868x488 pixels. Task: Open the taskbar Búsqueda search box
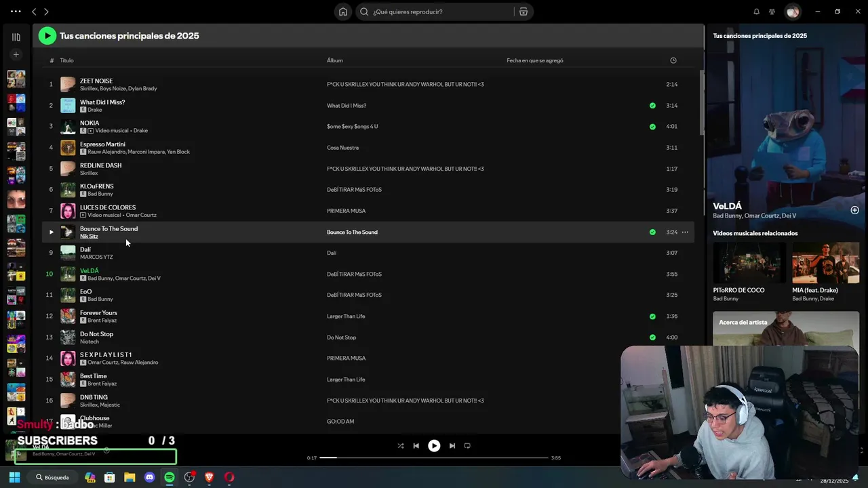[x=53, y=477]
